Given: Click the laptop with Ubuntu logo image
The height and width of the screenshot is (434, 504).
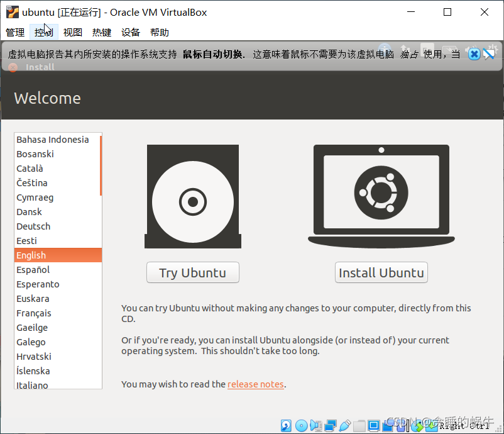Looking at the screenshot, I should (x=381, y=196).
